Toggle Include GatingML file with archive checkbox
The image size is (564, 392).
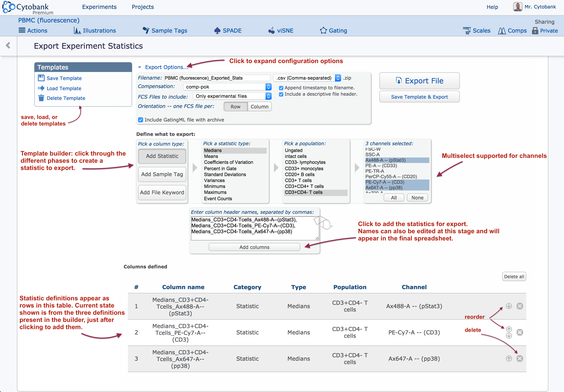tap(141, 120)
